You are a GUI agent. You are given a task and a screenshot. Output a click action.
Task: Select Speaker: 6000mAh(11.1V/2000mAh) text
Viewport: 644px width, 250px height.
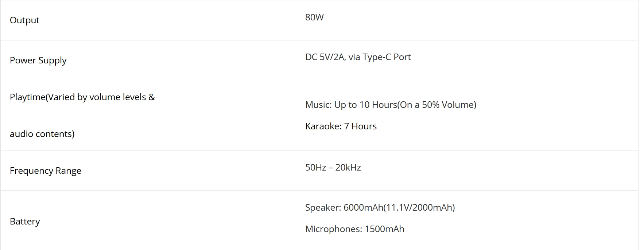tap(380, 208)
